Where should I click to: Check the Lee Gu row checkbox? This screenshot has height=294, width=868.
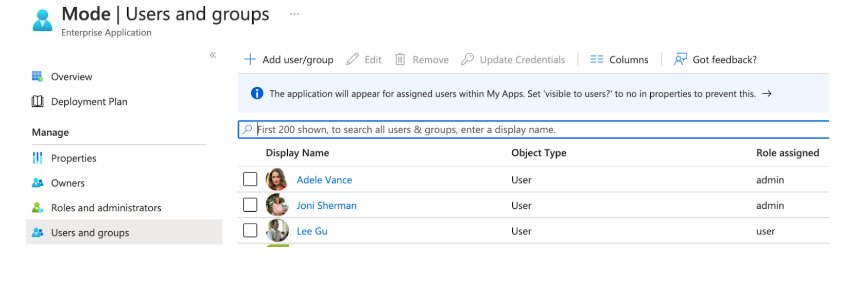point(250,230)
